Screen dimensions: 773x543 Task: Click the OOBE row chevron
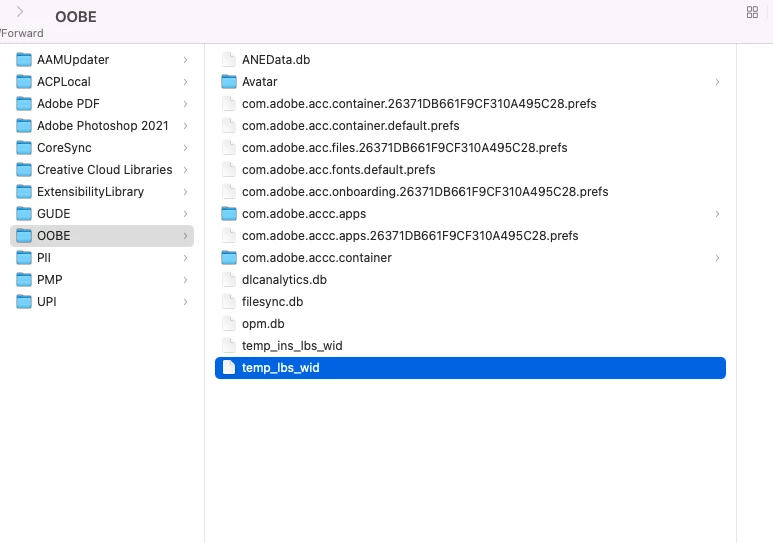click(x=185, y=236)
